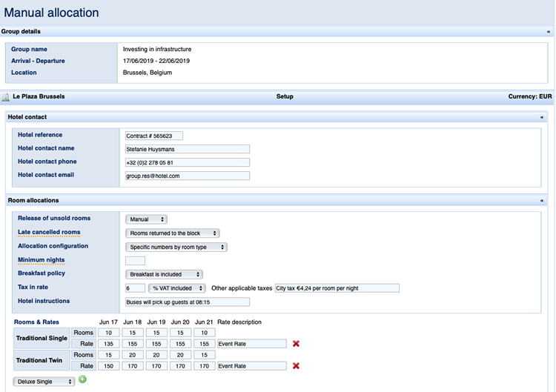Click Traditional Single rate field for Jun 20
This screenshot has height=392, width=556.
[180, 344]
